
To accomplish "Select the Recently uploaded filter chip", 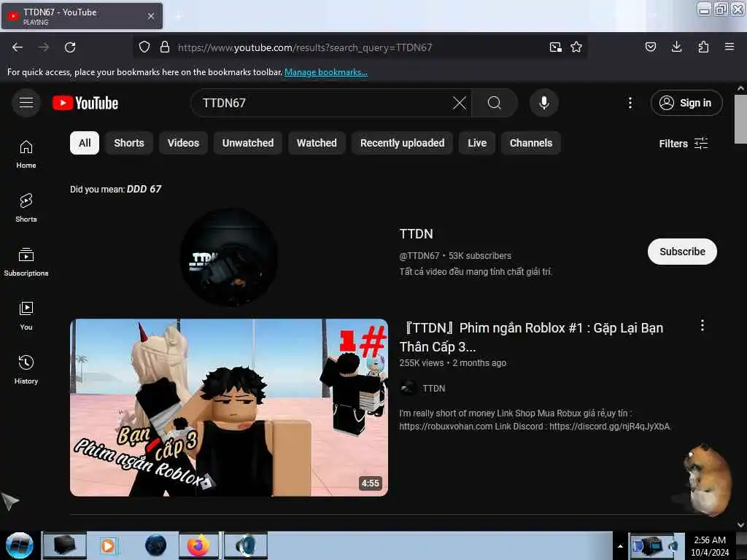I will [x=403, y=143].
